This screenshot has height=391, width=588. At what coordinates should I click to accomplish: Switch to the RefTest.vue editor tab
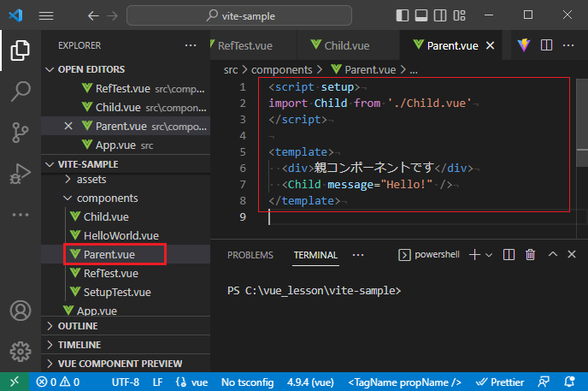pyautogui.click(x=254, y=45)
